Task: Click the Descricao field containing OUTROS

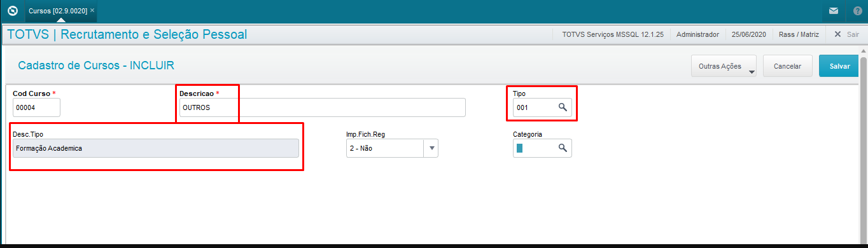Action: point(322,107)
